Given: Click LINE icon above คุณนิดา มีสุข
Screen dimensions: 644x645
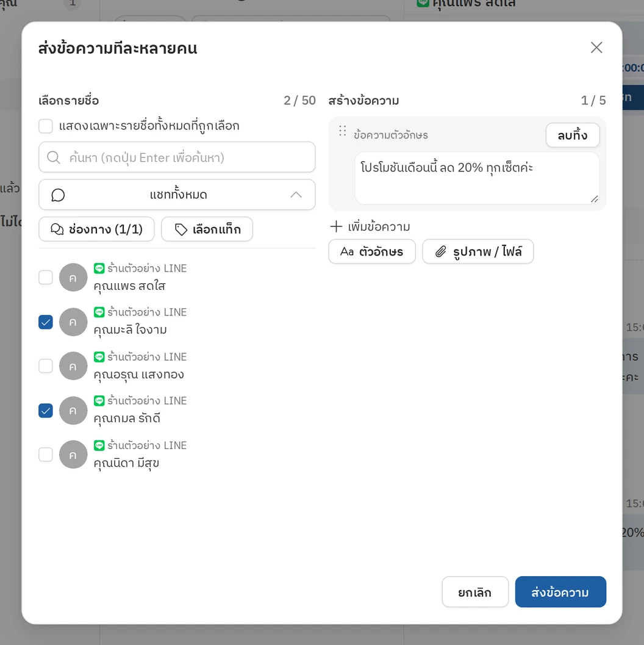Looking at the screenshot, I should click(x=99, y=445).
